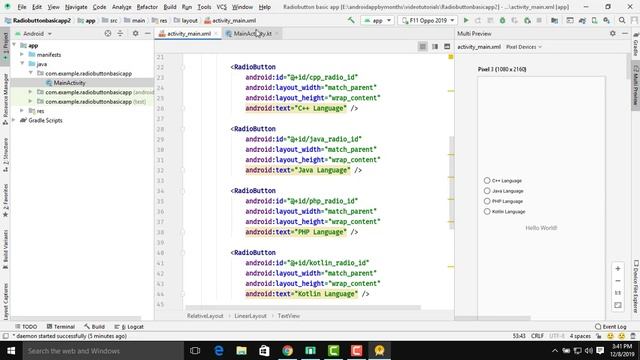Open the F11 Oppo 2019 device dropdown
This screenshot has width=640, height=360.
pyautogui.click(x=427, y=20)
